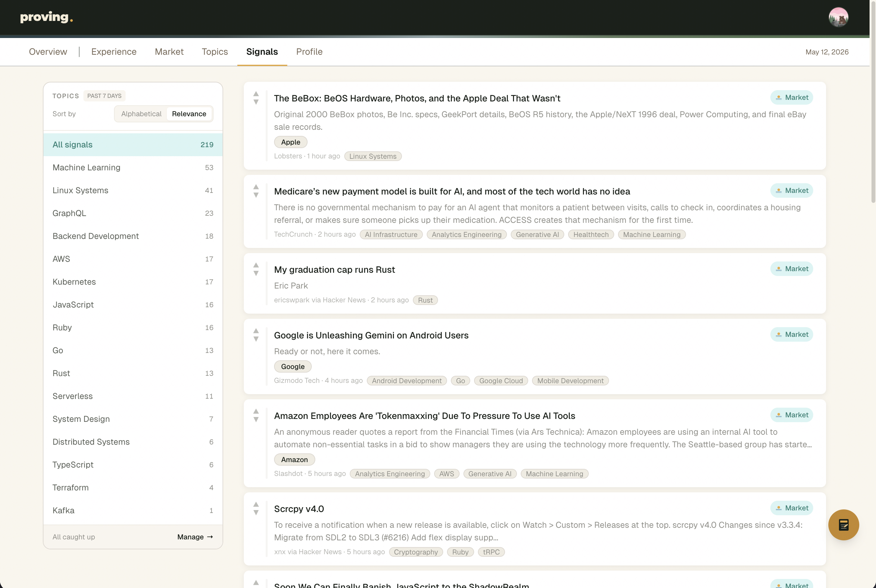Select Backend Development topic
Image resolution: width=876 pixels, height=588 pixels.
tap(133, 236)
